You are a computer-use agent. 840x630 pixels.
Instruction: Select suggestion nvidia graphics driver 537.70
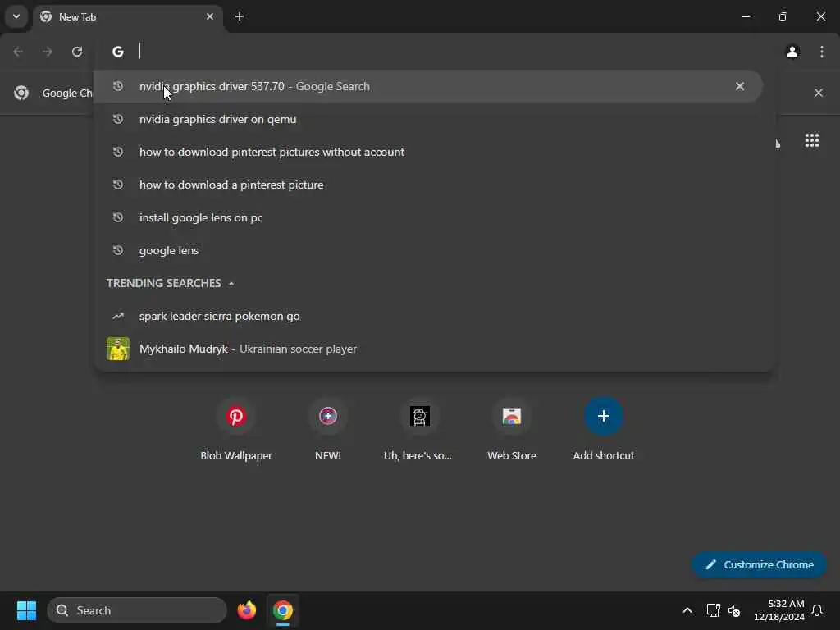pyautogui.click(x=428, y=86)
